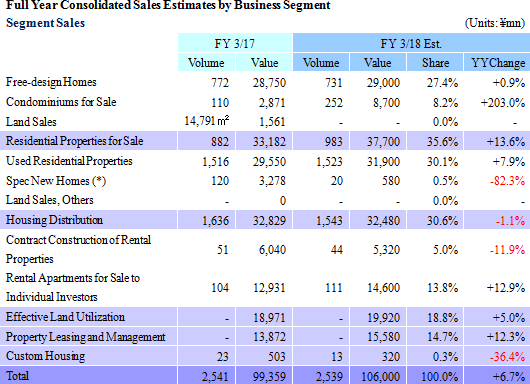
Task: Select the Share column header
Action: 435,63
